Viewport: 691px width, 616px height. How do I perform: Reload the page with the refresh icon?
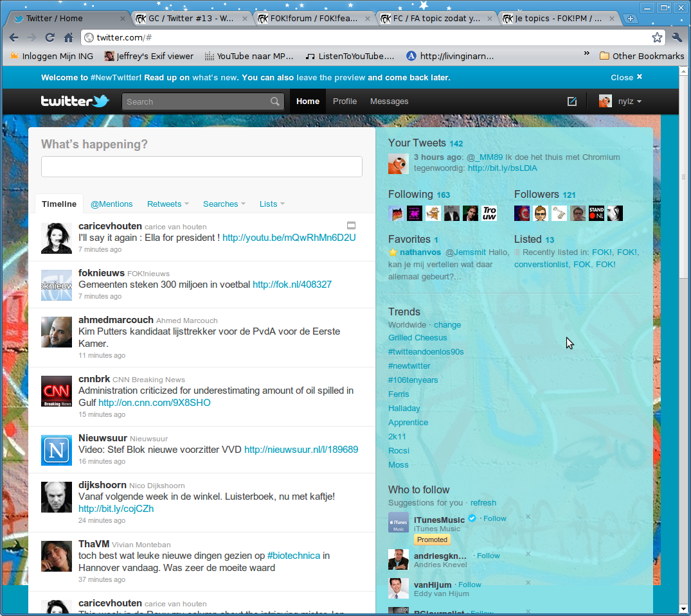point(49,38)
